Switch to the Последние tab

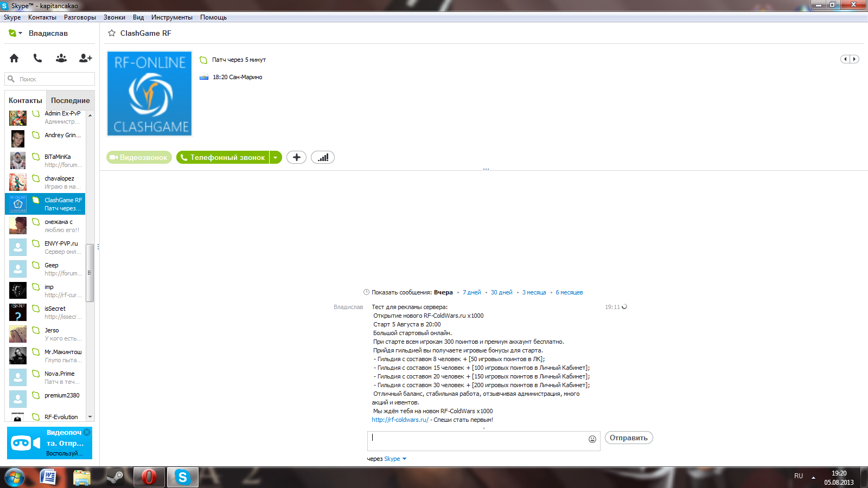pyautogui.click(x=71, y=100)
